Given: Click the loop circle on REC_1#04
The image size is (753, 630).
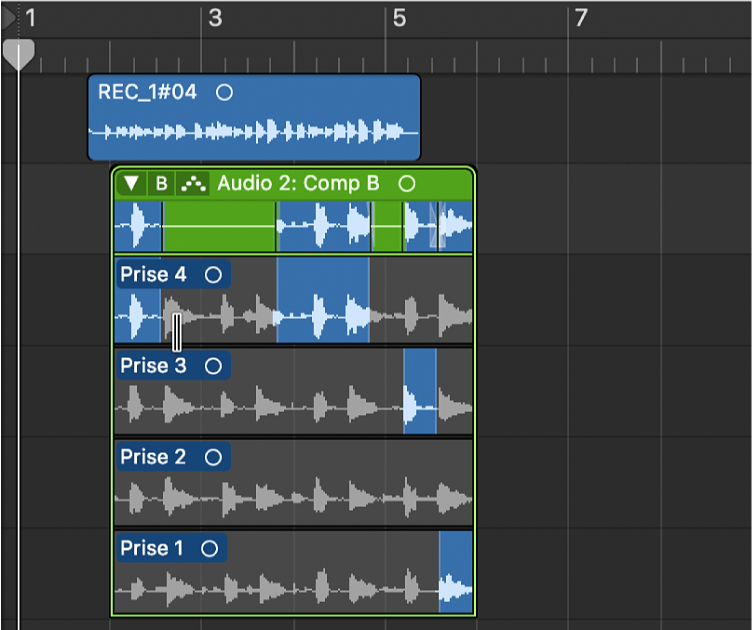Looking at the screenshot, I should tap(224, 92).
